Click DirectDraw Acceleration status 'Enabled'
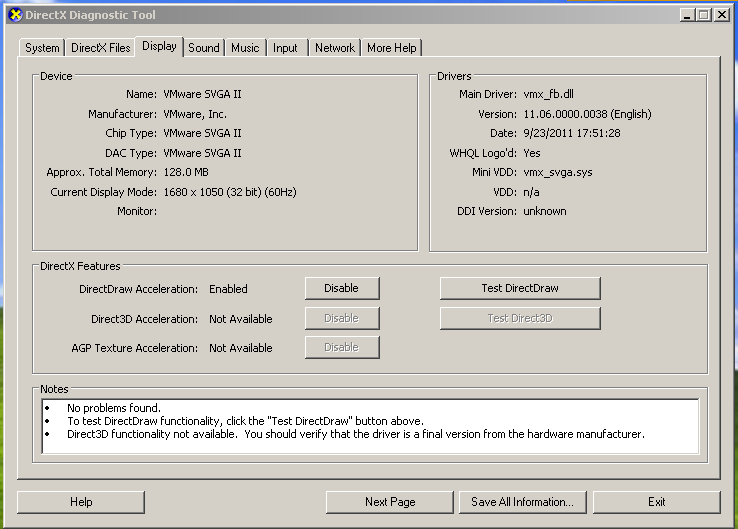Viewport: 738px width, 529px height. coord(228,289)
